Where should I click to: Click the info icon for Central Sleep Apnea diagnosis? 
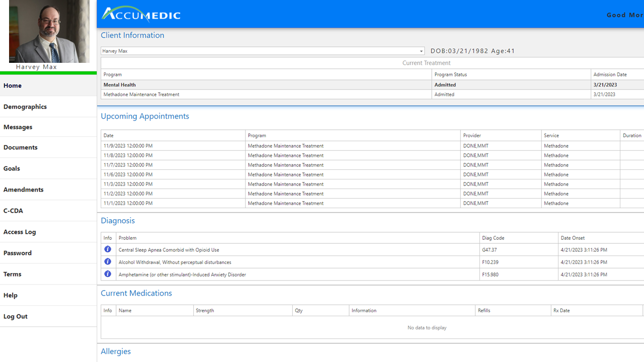click(x=108, y=249)
